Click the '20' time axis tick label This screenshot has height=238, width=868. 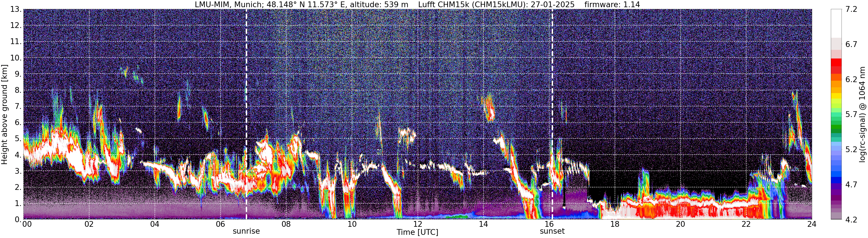680,224
